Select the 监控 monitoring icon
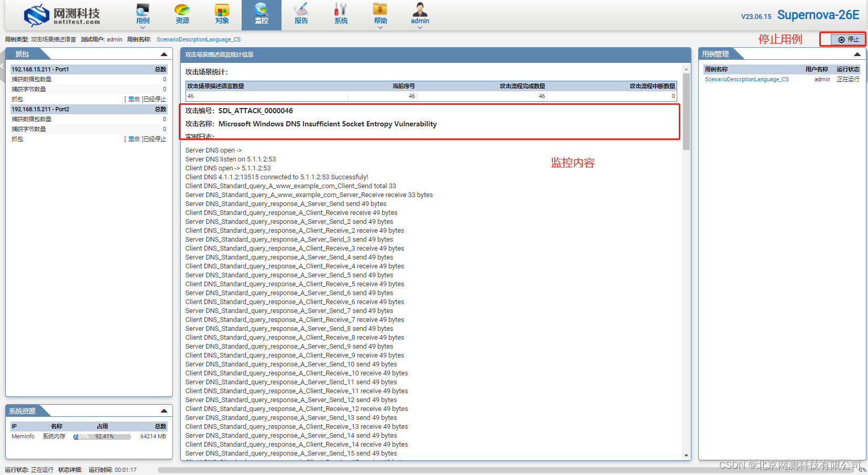 pyautogui.click(x=262, y=15)
